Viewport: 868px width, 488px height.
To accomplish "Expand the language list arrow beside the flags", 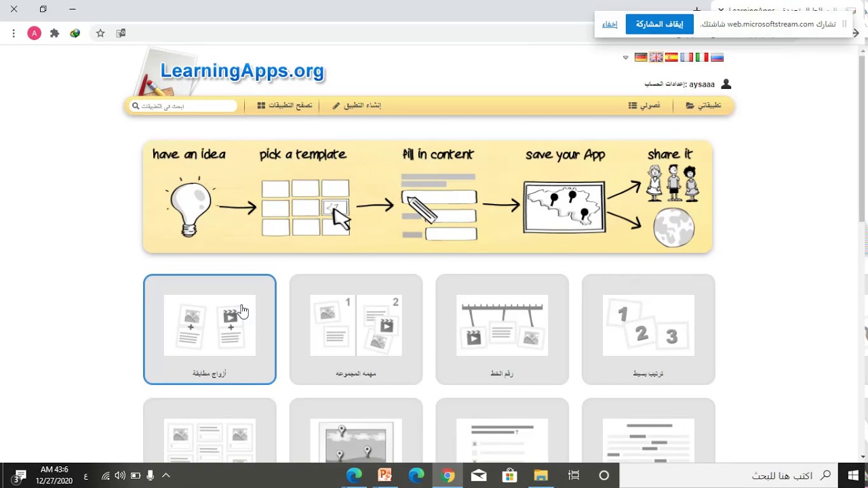I will point(626,58).
